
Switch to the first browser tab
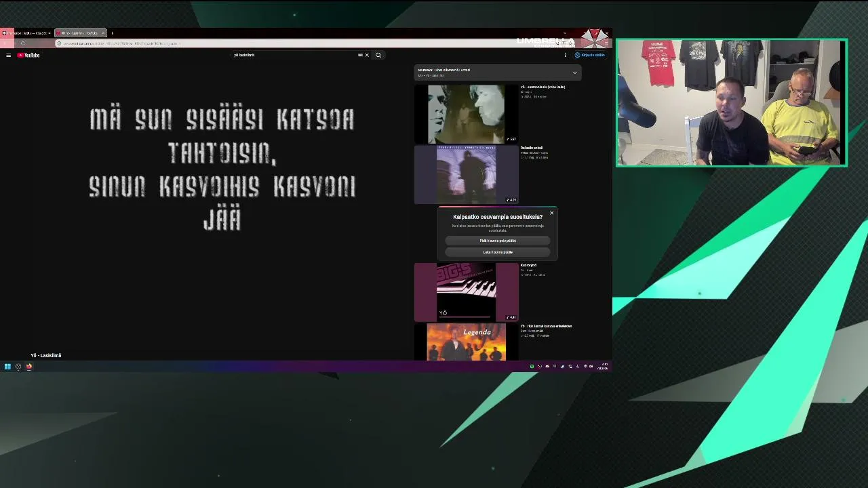click(x=26, y=33)
